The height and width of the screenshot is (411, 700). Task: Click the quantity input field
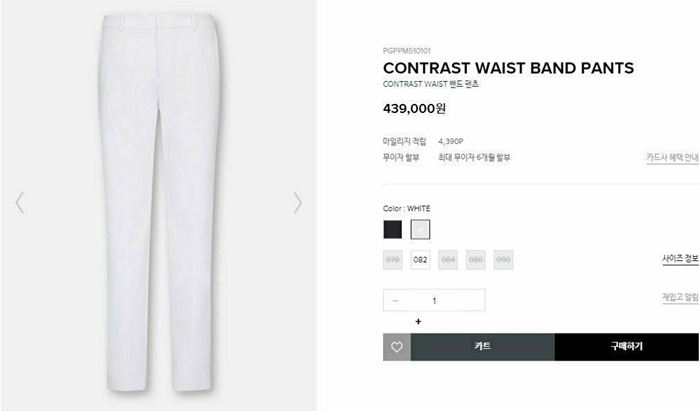point(434,300)
